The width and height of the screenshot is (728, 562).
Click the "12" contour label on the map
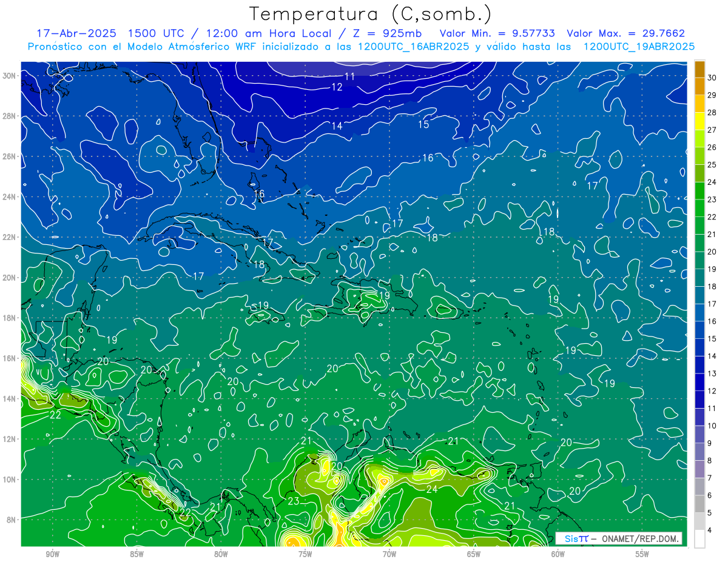(x=337, y=87)
